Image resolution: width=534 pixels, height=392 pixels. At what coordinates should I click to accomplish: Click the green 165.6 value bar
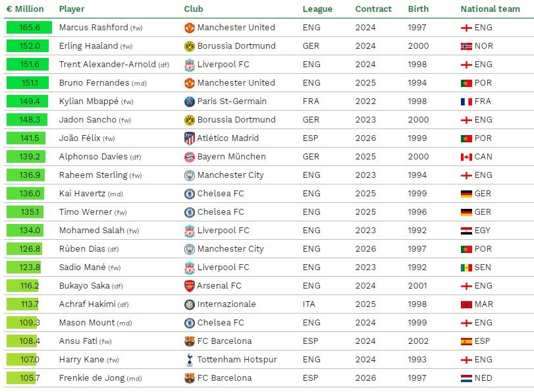pyautogui.click(x=29, y=27)
